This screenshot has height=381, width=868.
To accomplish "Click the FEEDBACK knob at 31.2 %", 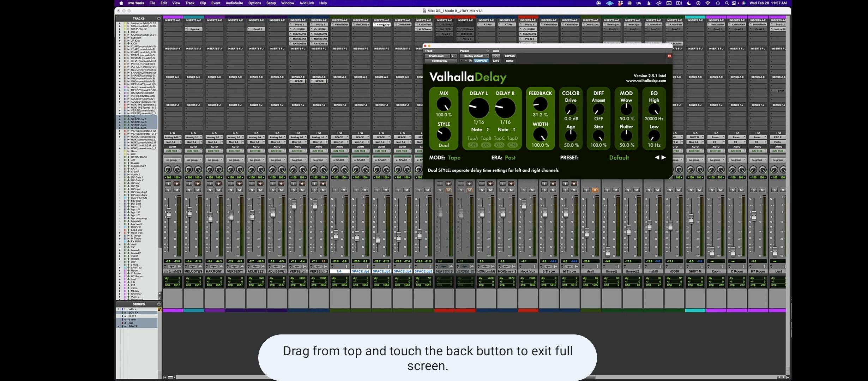I will click(540, 104).
